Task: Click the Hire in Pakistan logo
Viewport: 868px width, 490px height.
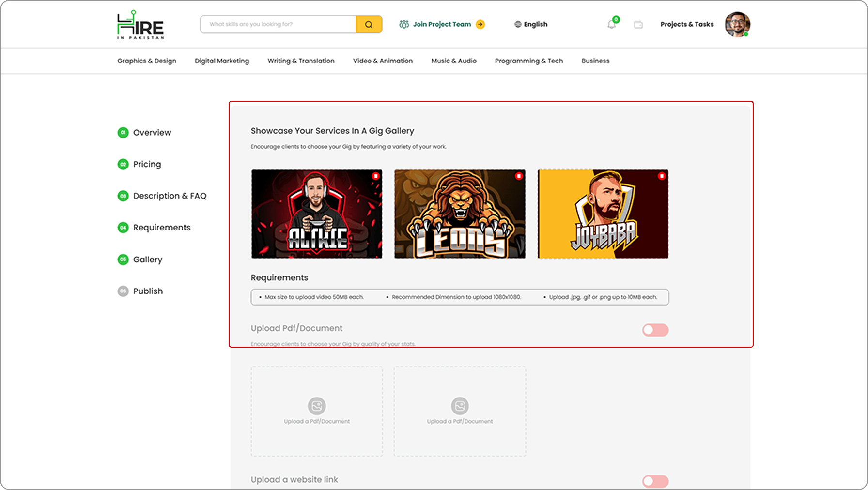Action: click(x=140, y=25)
